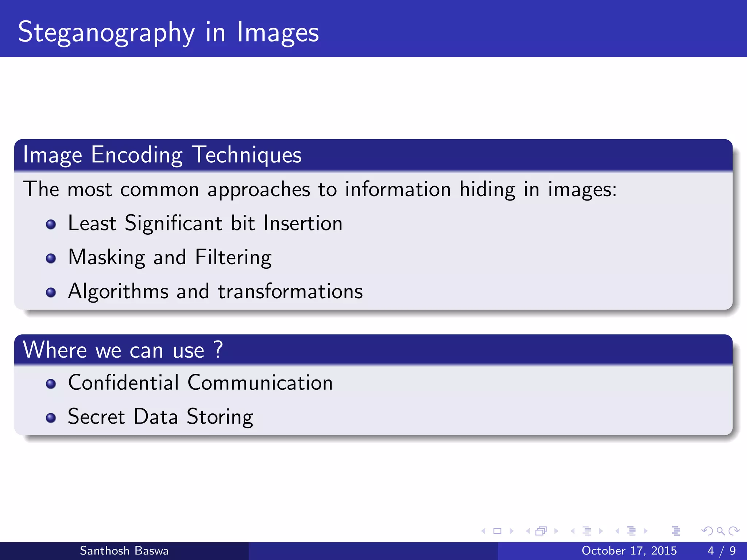Click the 'Least Significant bit Insertion' bullet

(x=205, y=223)
